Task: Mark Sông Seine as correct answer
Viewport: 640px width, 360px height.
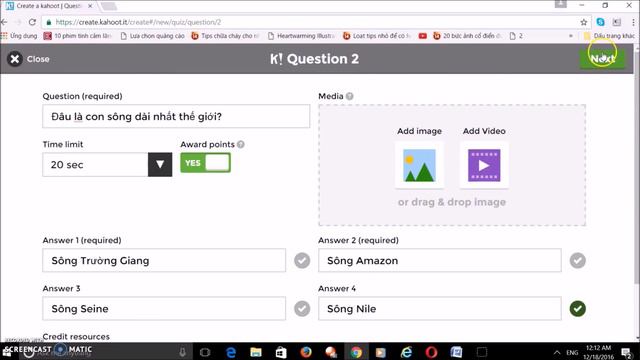Action: (x=302, y=309)
